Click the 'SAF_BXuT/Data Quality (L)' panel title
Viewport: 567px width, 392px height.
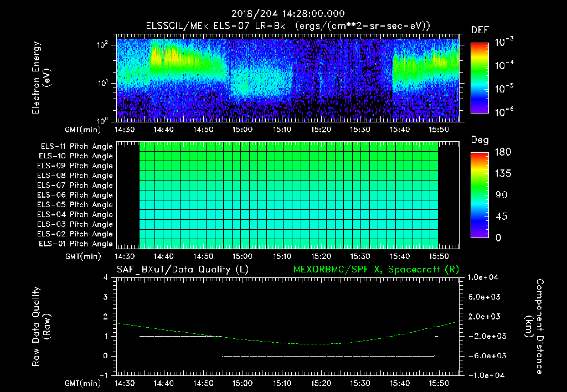click(183, 270)
